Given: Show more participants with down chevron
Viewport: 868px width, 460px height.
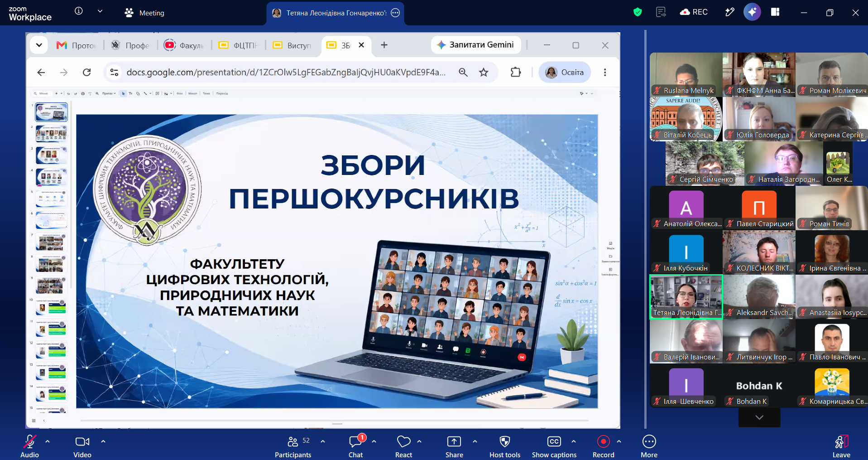Looking at the screenshot, I should tap(759, 417).
